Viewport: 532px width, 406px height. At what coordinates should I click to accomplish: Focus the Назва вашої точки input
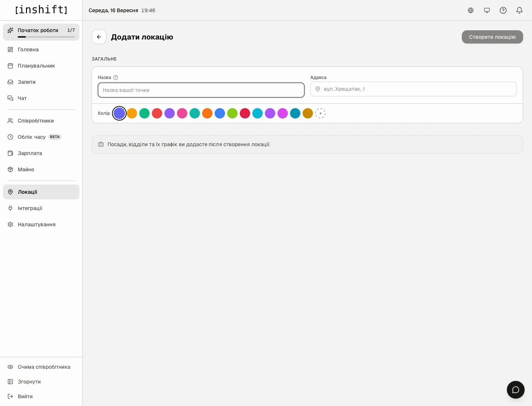coord(201,90)
